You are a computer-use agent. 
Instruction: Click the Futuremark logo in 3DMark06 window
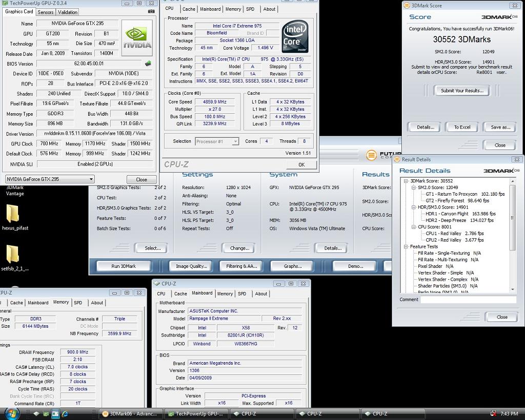tap(371, 155)
